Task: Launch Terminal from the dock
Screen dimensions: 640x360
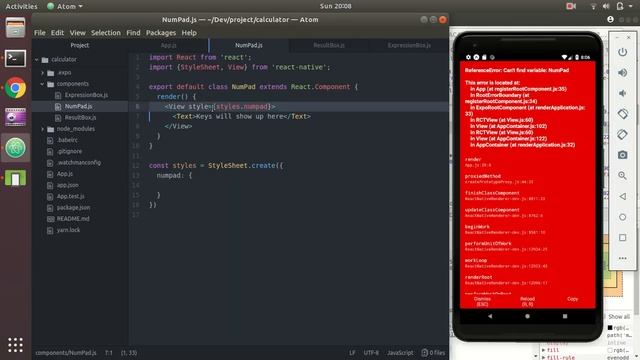Action: coord(15,58)
